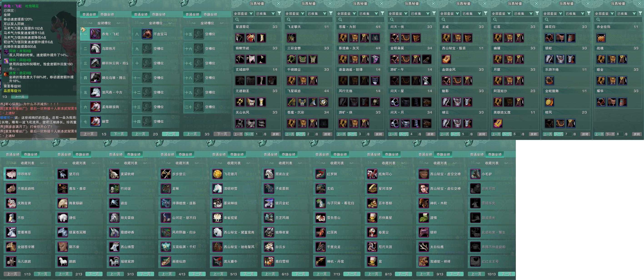Click 下一页 in collection list page 4/13
The height and width of the screenshot is (280, 644).
tap(197, 274)
